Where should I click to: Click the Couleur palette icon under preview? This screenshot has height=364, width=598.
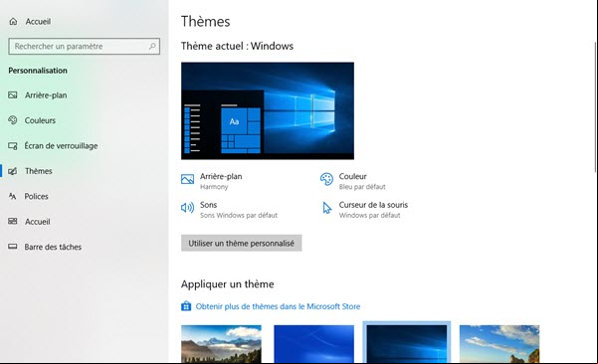[x=326, y=179]
